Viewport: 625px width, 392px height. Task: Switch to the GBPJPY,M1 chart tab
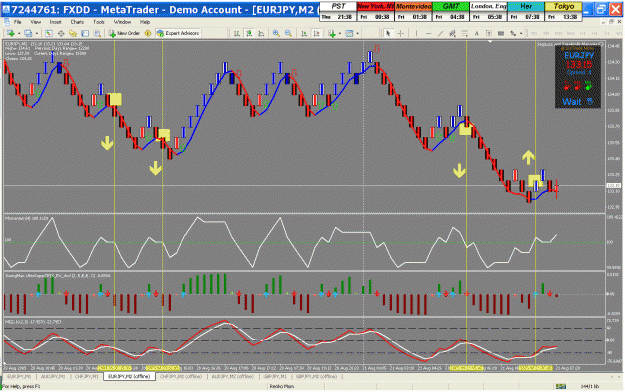point(274,376)
